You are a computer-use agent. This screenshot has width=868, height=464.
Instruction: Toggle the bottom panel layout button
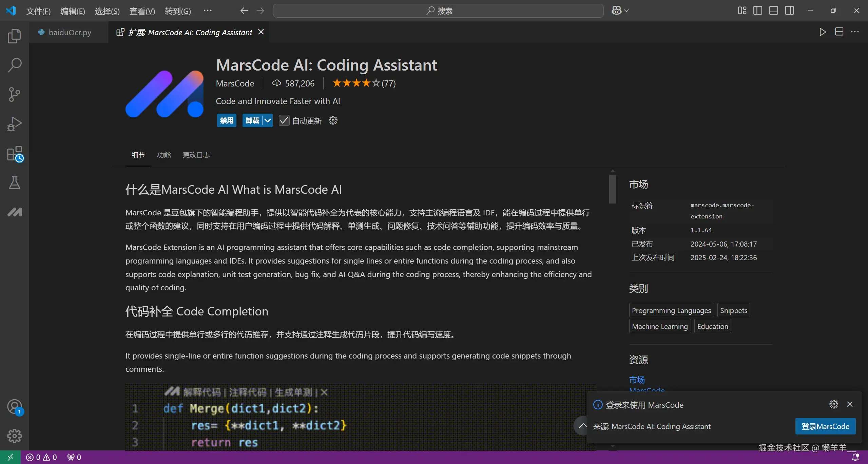[x=773, y=11]
